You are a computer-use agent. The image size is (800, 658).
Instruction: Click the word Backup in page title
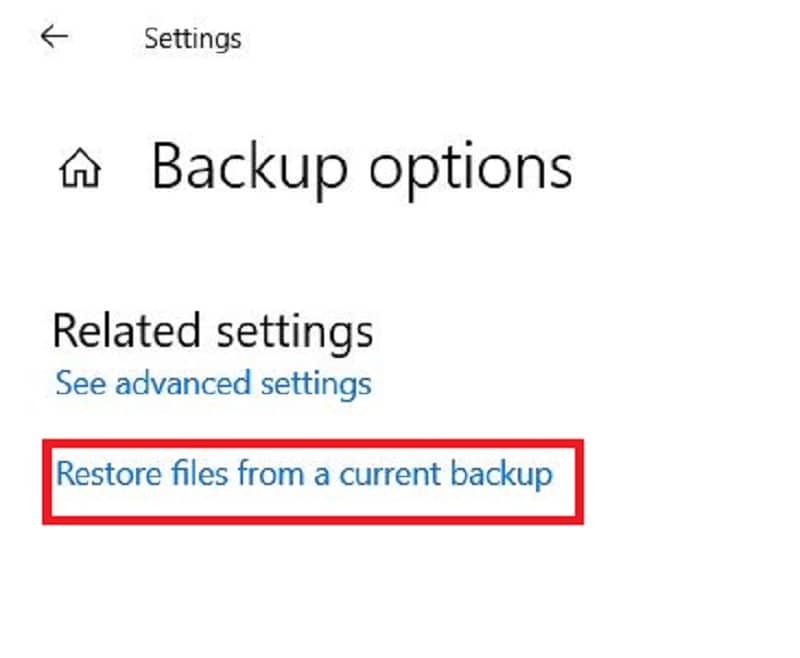(251, 167)
